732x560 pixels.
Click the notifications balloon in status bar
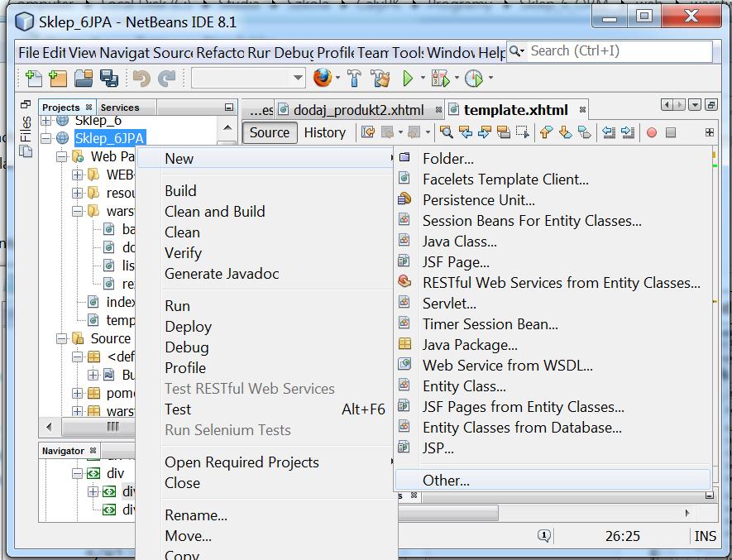(544, 536)
